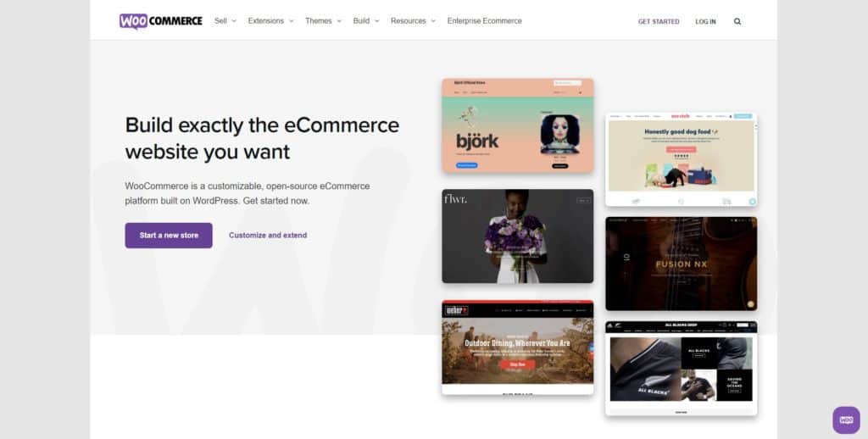868x439 pixels.
Task: Open the purple Woo chat widget
Action: pyautogui.click(x=847, y=420)
